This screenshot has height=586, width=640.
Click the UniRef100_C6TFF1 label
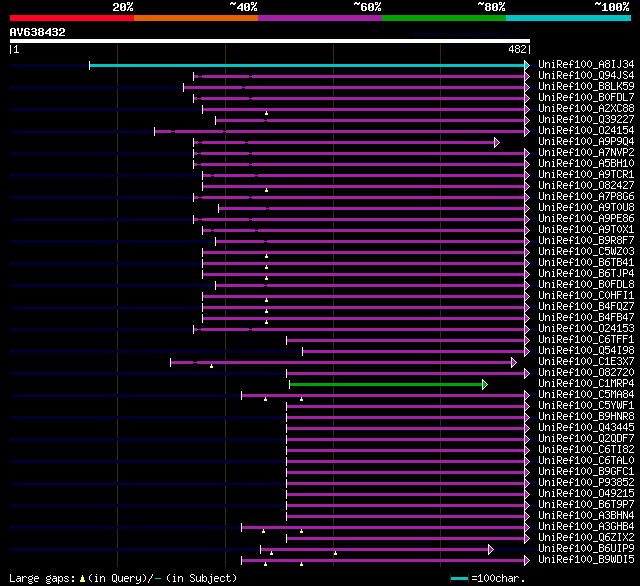[x=586, y=340]
